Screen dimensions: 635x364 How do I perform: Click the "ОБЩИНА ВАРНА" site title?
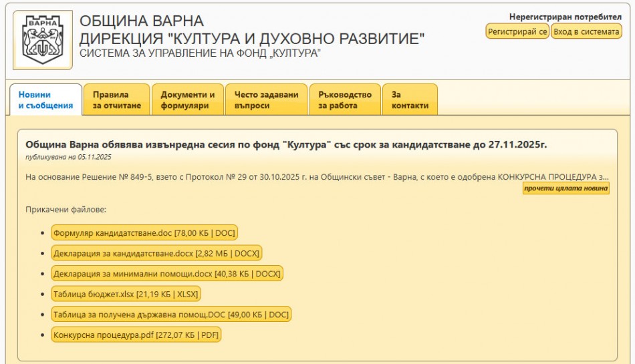tap(142, 21)
